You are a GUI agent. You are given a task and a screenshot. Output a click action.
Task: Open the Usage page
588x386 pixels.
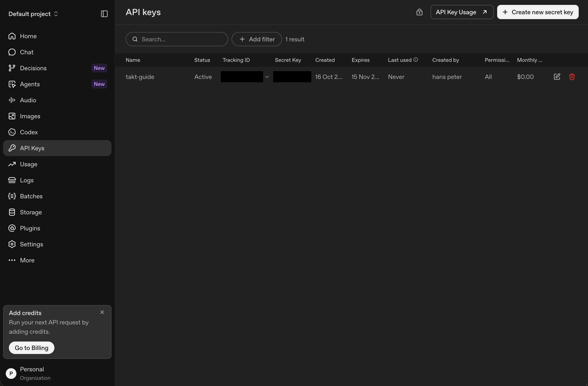click(57, 164)
